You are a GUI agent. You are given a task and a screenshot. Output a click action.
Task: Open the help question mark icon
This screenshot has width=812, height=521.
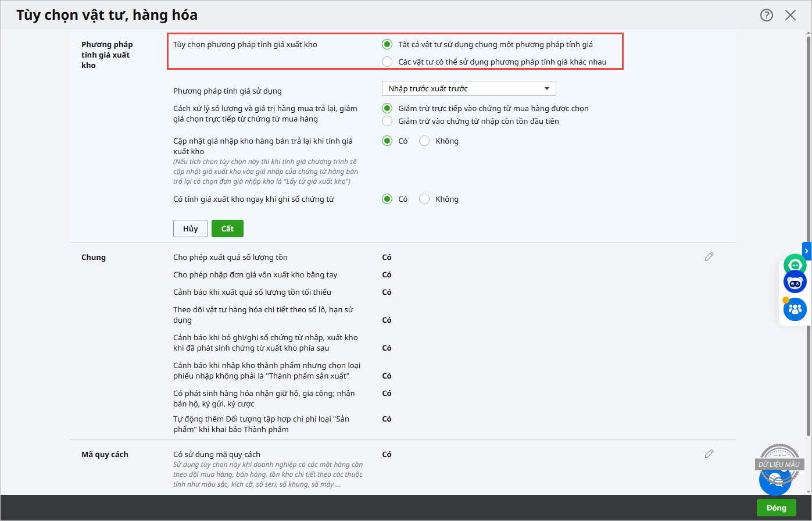(767, 15)
